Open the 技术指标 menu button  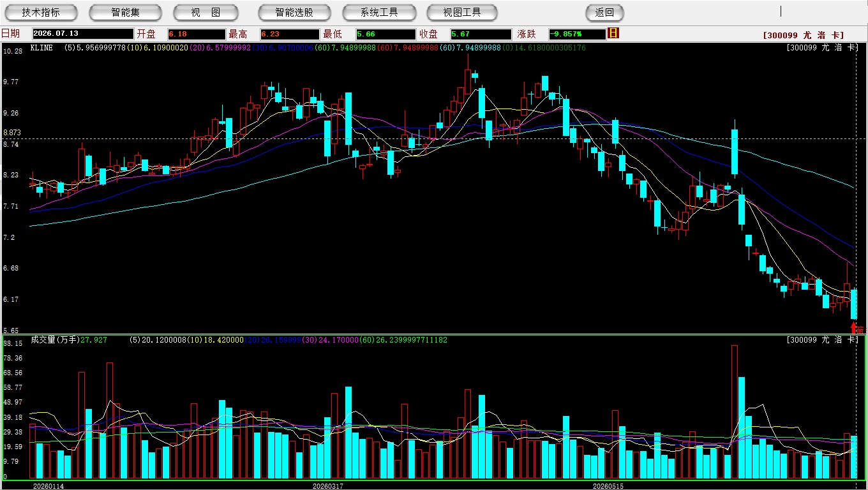41,12
